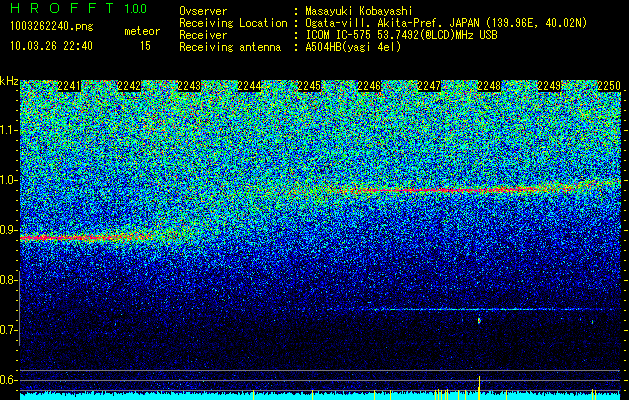Click the 2241 time marker
Viewport: 629px width, 400px height.
pos(69,86)
